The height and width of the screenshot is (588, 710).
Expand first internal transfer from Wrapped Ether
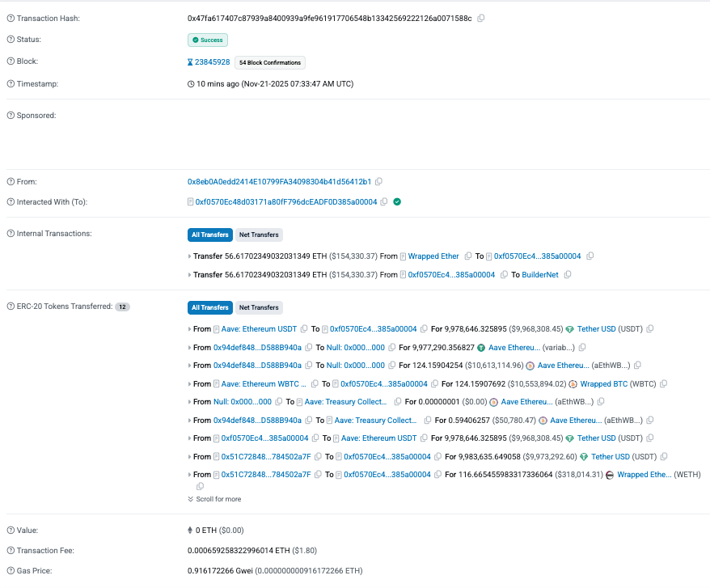click(x=189, y=256)
